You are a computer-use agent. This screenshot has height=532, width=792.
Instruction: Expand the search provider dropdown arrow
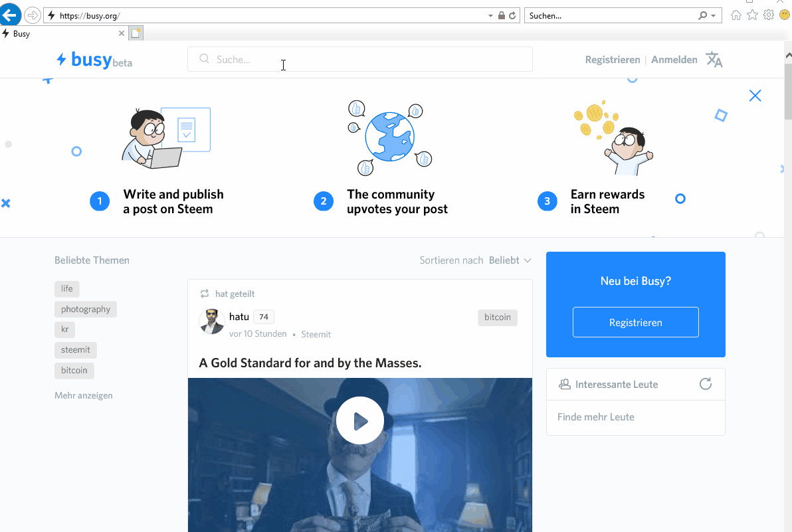click(713, 16)
